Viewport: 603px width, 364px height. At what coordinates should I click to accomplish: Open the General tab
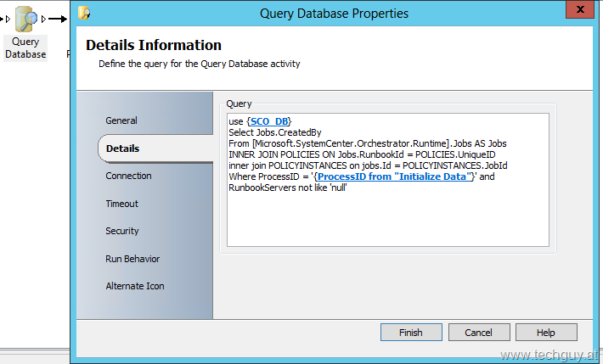tap(121, 120)
